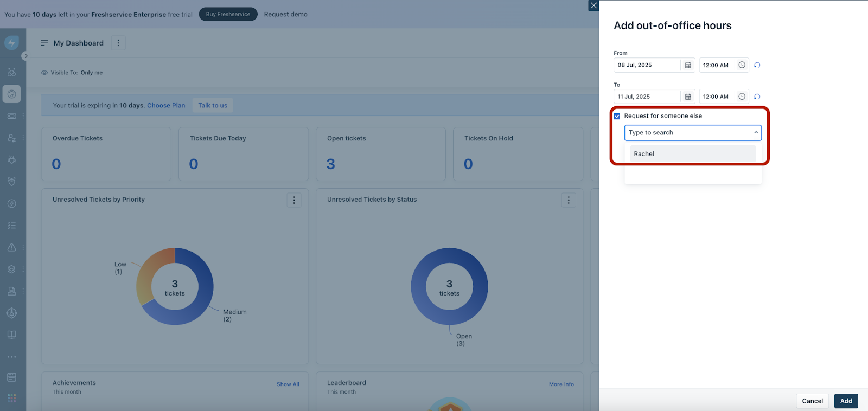Image resolution: width=868 pixels, height=411 pixels.
Task: Open the From date calendar picker
Action: (x=688, y=65)
